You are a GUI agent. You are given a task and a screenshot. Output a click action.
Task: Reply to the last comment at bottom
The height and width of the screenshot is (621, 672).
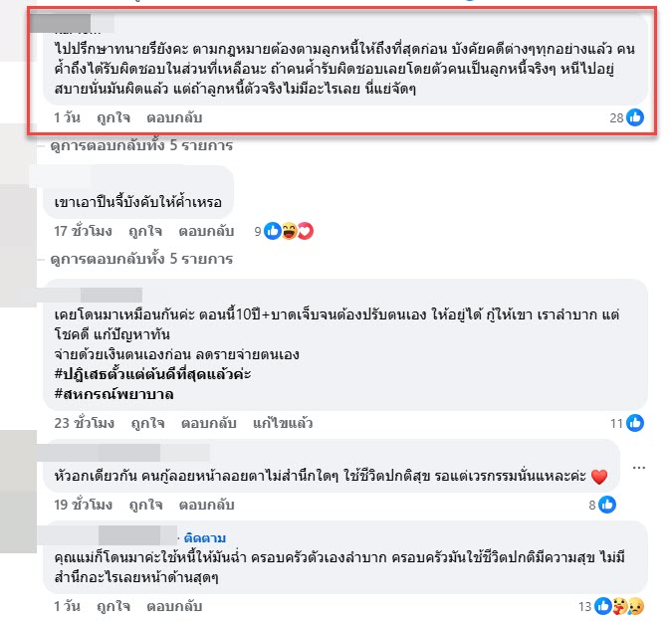click(174, 606)
